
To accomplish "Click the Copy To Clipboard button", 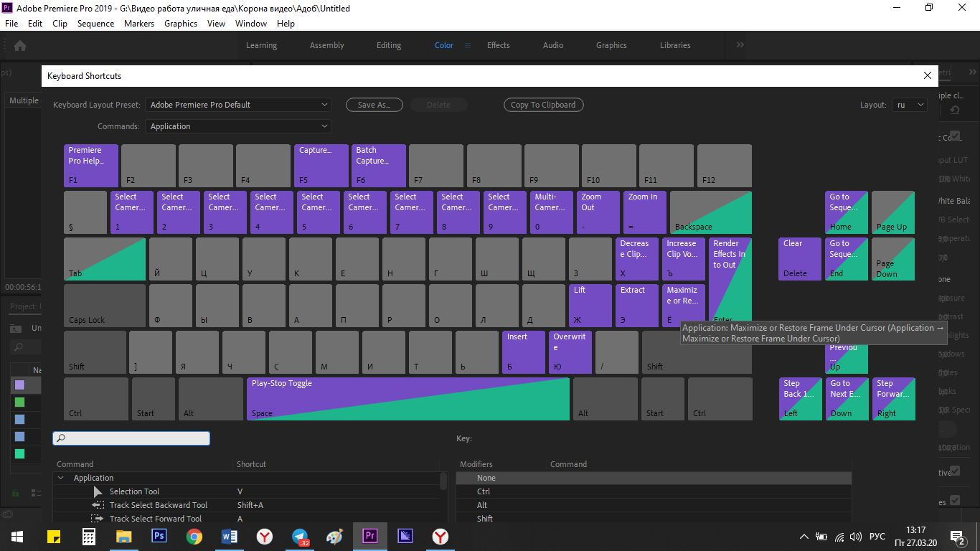I will tap(543, 105).
